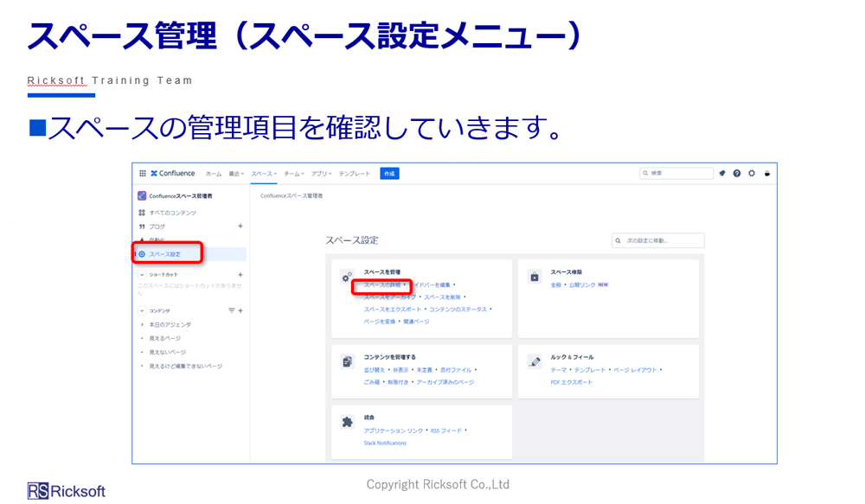The height and width of the screenshot is (504, 865).
Task: Add a shortcut with the plus icon
Action: coord(240,275)
